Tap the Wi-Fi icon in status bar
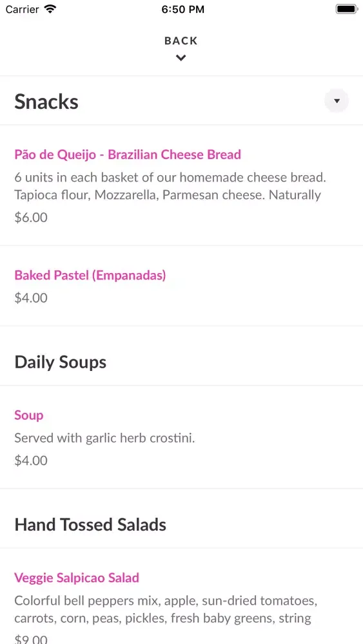The height and width of the screenshot is (644, 363). pyautogui.click(x=50, y=9)
